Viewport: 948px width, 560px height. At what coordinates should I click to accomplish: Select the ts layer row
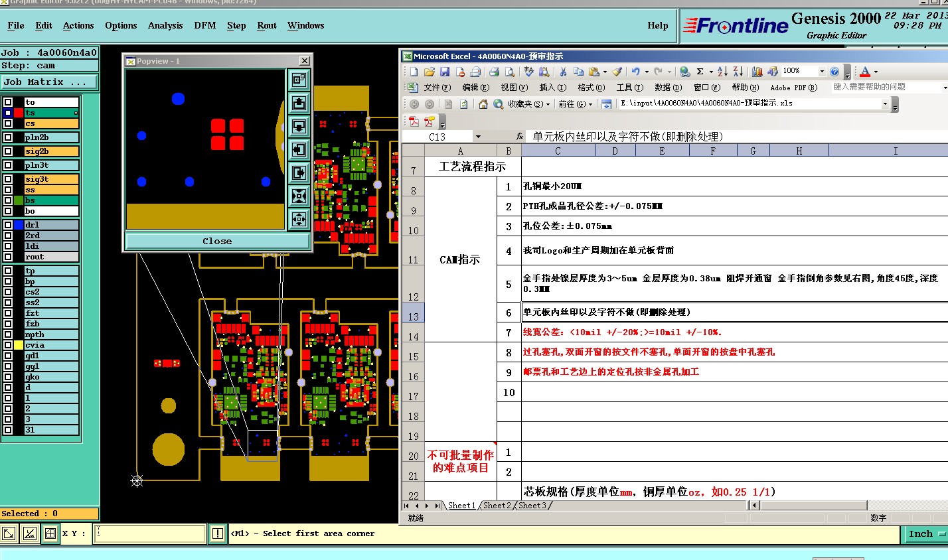click(51, 113)
